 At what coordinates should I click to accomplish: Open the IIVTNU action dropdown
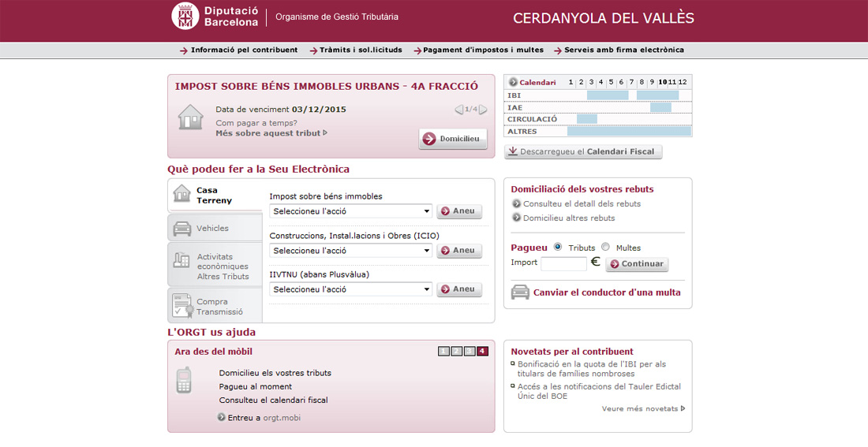point(350,289)
